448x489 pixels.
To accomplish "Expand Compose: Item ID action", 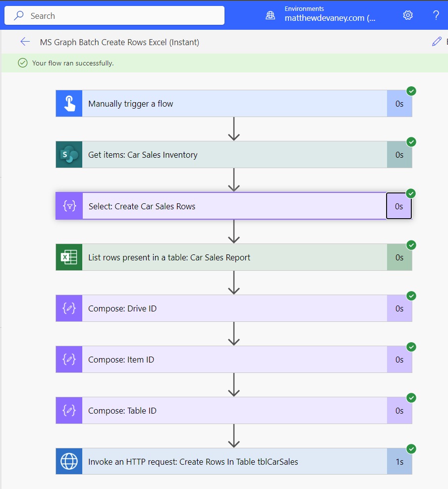I will click(x=234, y=359).
